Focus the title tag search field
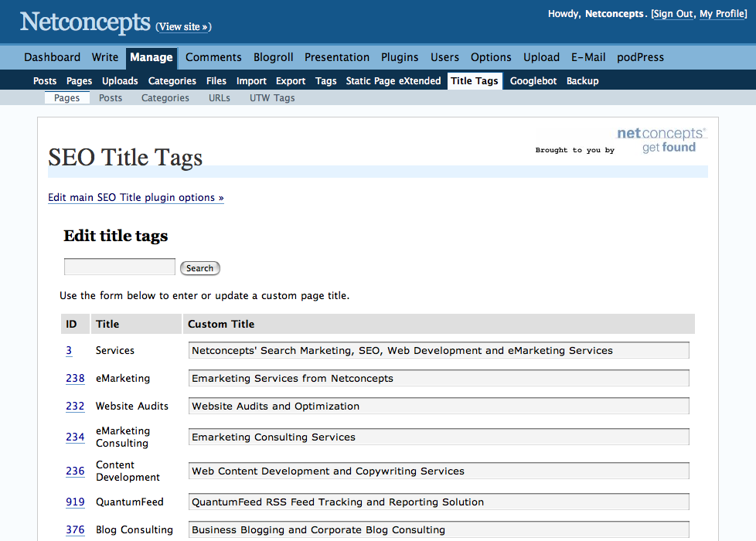Viewport: 756px width, 541px height. (120, 267)
